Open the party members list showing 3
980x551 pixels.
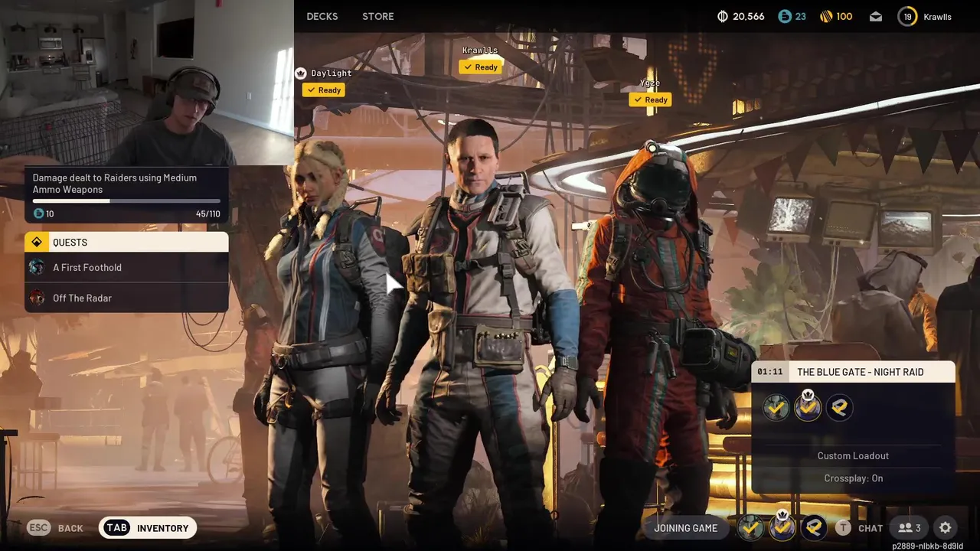click(x=910, y=528)
